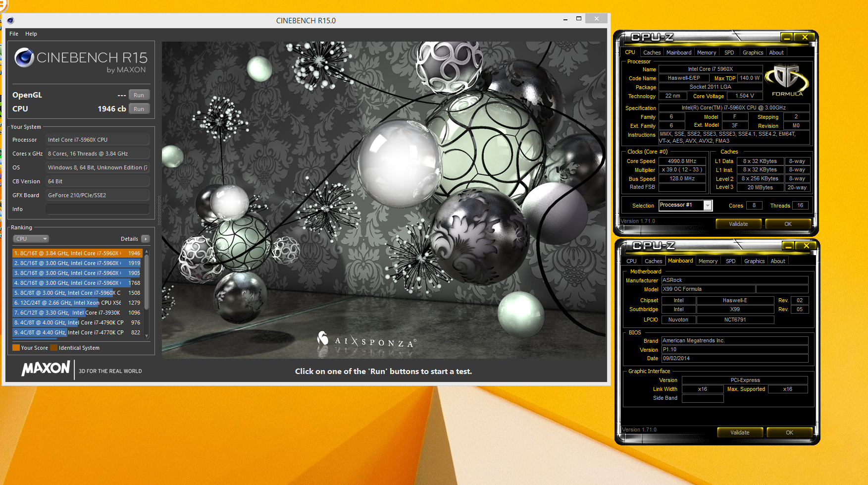Click Validate in the bottom CPU-Z window
The height and width of the screenshot is (485, 868).
(x=740, y=432)
